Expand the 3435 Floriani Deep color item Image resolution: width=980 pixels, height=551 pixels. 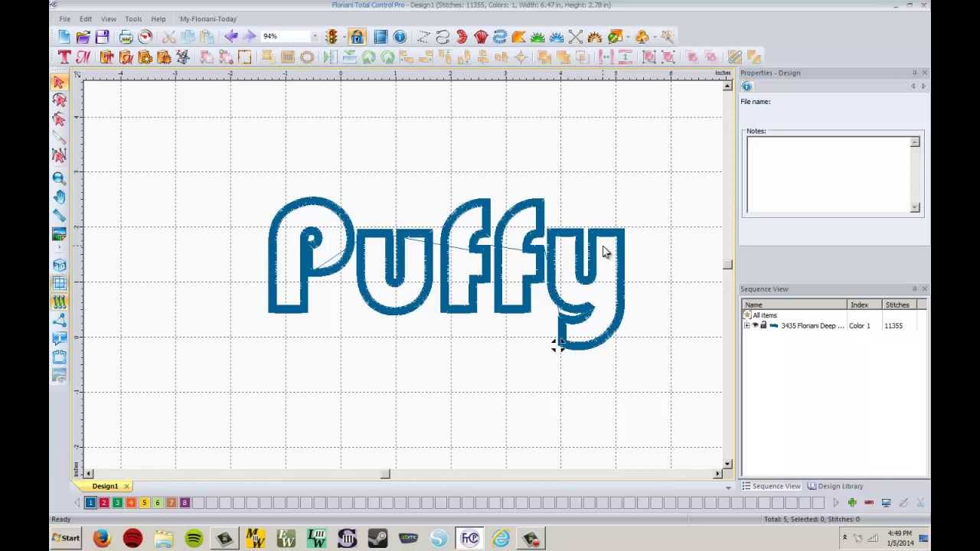click(x=747, y=325)
